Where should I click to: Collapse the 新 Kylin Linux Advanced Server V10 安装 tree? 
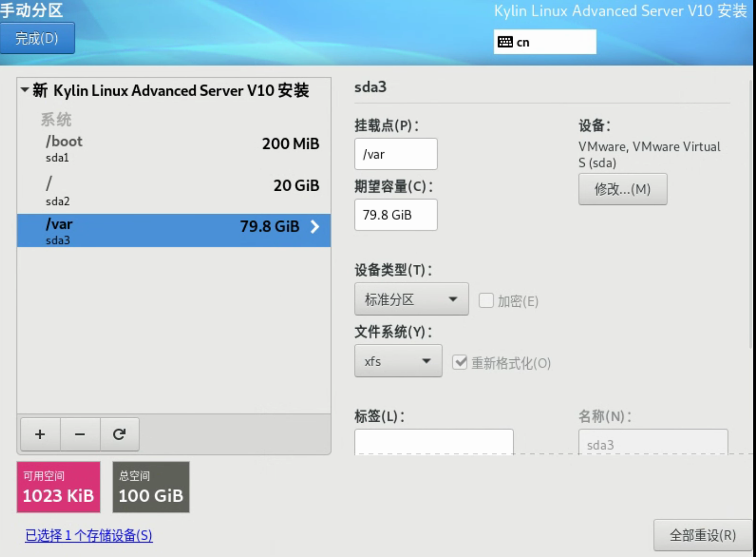pos(25,90)
